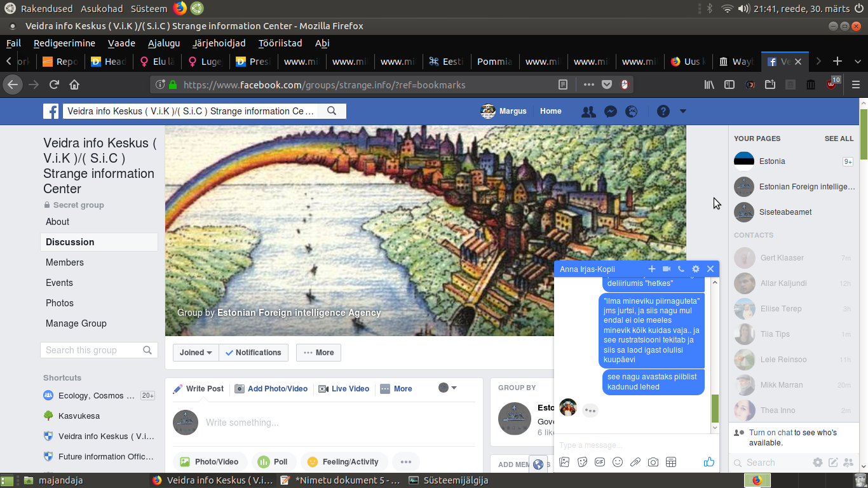
Task: Start a Live Video post
Action: click(x=343, y=389)
